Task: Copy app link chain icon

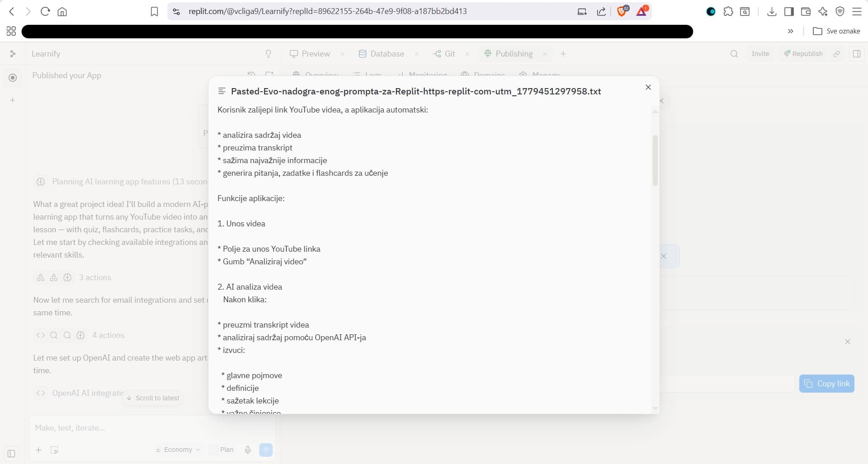Action: 837,54
